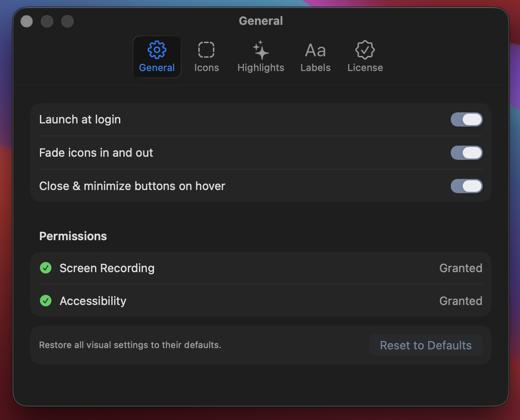
Task: Toggle Fade icons in and out switch
Action: [466, 153]
